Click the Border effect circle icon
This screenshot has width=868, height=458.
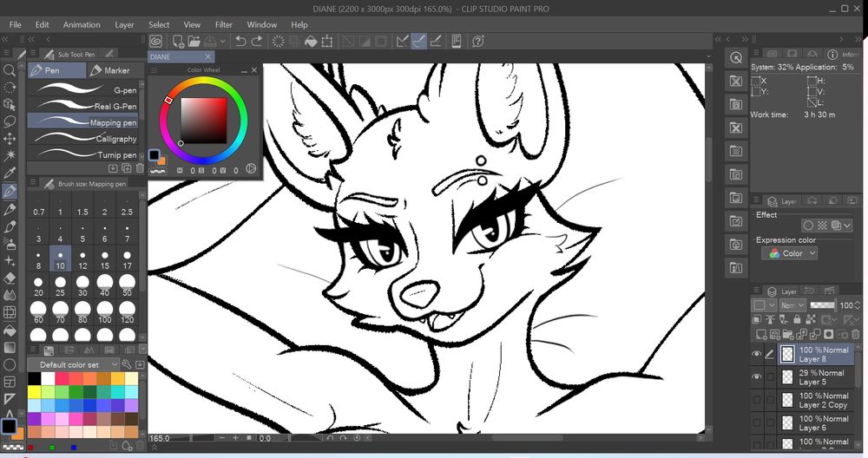808,226
